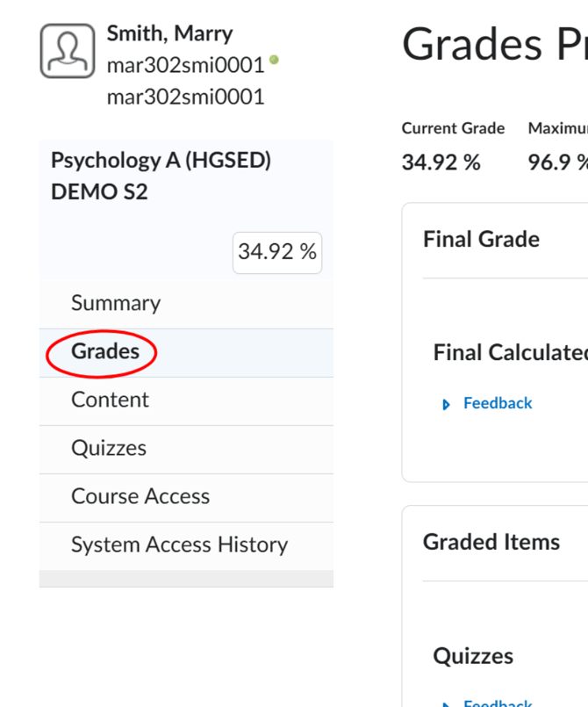The width and height of the screenshot is (588, 707).
Task: View Course Access in sidebar
Action: [x=186, y=498]
